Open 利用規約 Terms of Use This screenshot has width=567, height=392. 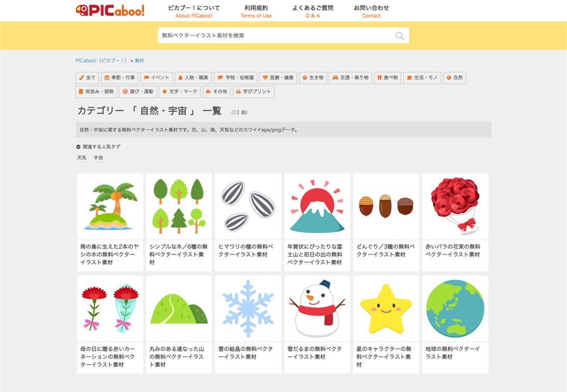pyautogui.click(x=256, y=11)
